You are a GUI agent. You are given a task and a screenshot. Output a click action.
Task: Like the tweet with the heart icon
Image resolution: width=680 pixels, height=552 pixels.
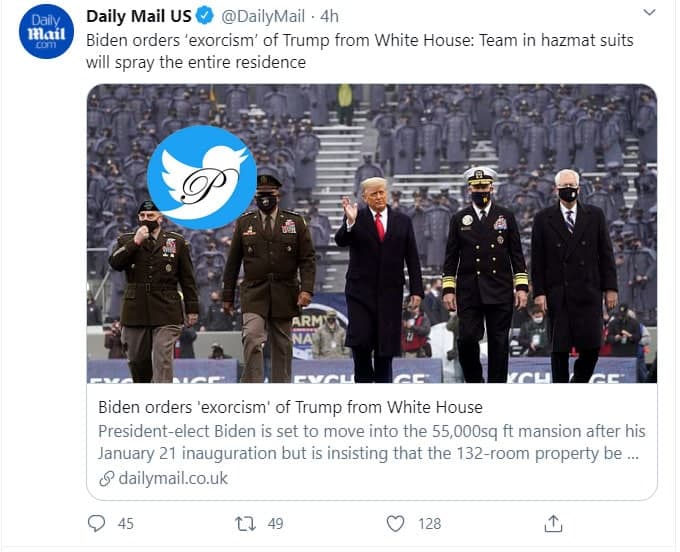click(x=396, y=523)
